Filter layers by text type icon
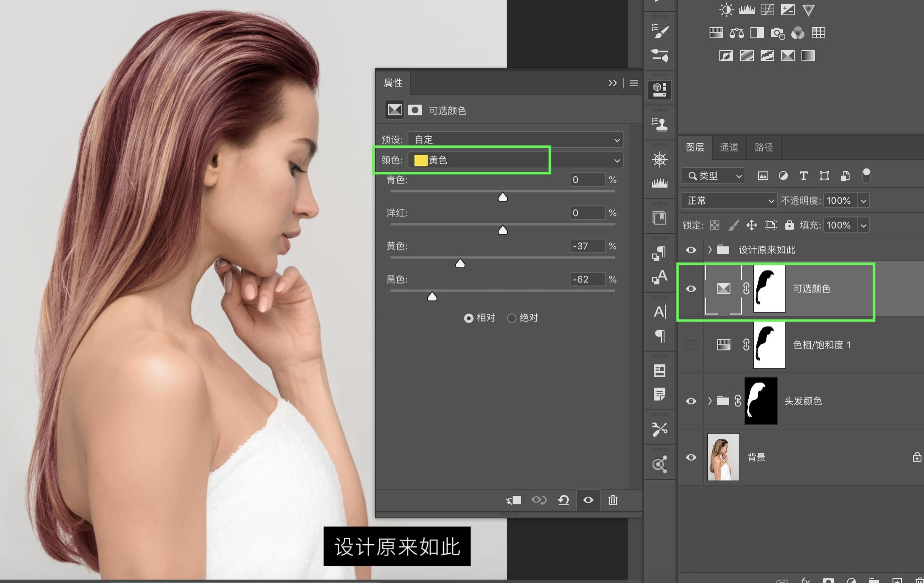924x583 pixels. point(803,176)
